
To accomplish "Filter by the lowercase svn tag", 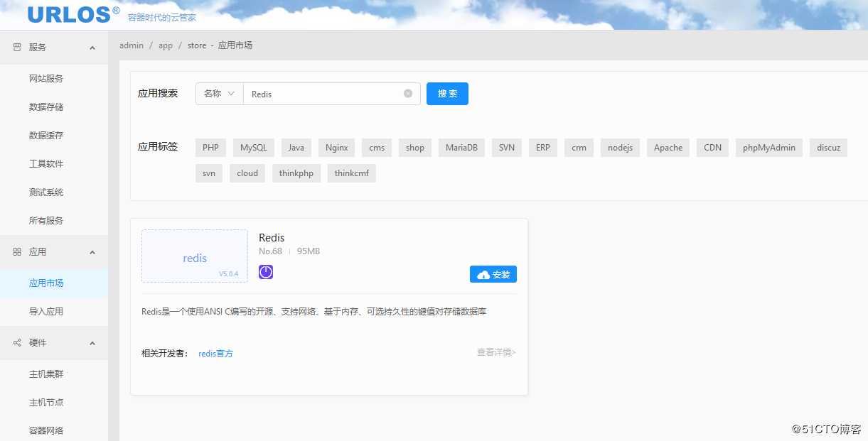I will [x=209, y=173].
